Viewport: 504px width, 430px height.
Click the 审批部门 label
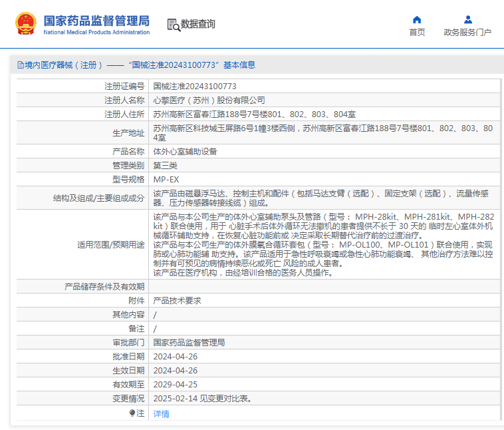(x=128, y=342)
